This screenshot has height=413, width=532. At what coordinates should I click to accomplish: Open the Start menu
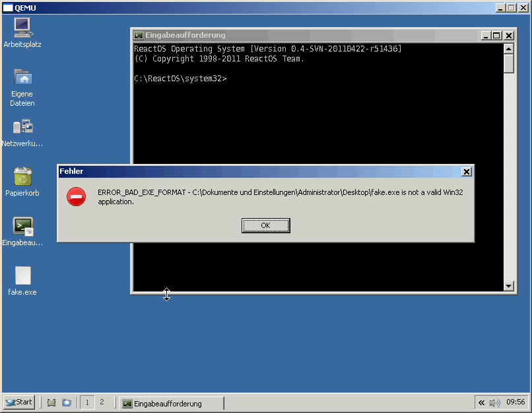pos(19,402)
